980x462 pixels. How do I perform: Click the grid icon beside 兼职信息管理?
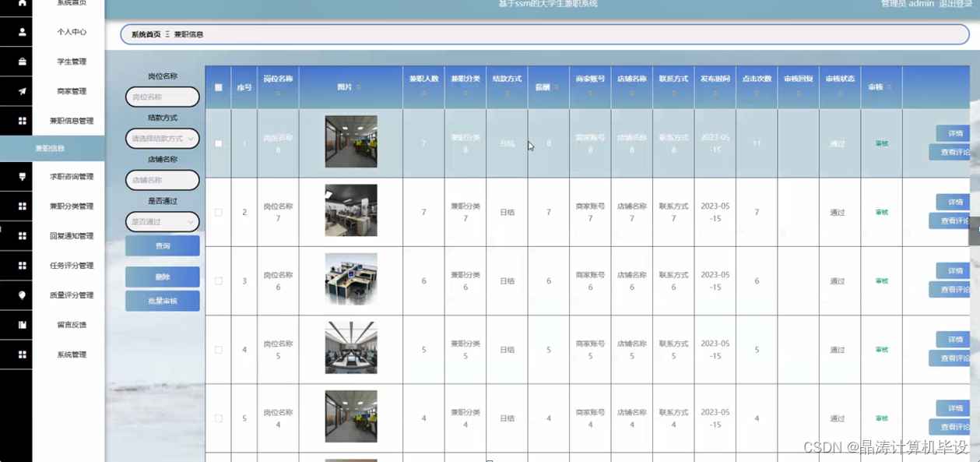pos(22,121)
